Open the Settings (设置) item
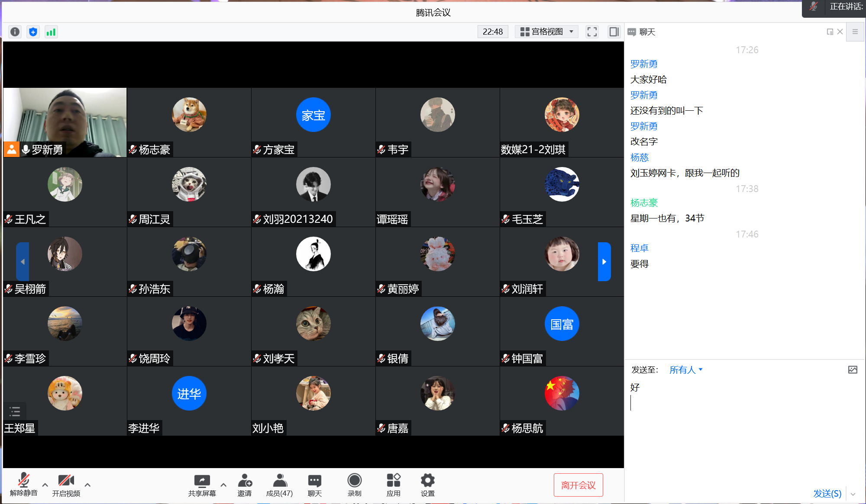The width and height of the screenshot is (866, 504). [x=427, y=485]
